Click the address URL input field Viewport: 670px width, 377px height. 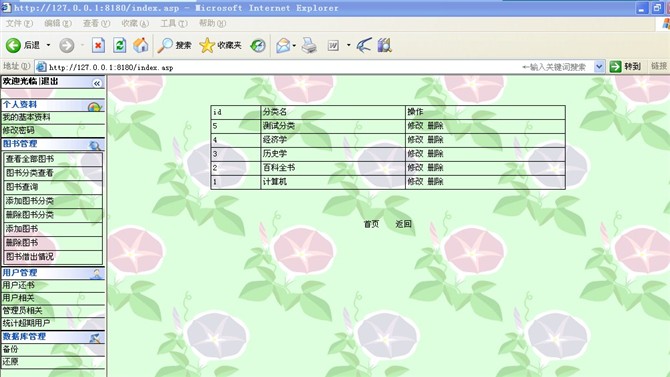point(278,67)
